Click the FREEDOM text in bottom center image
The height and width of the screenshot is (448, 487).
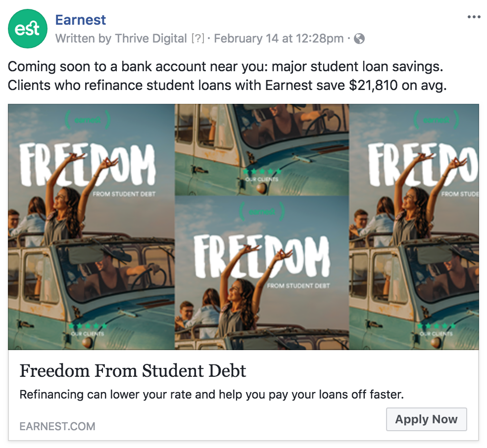[261, 256]
